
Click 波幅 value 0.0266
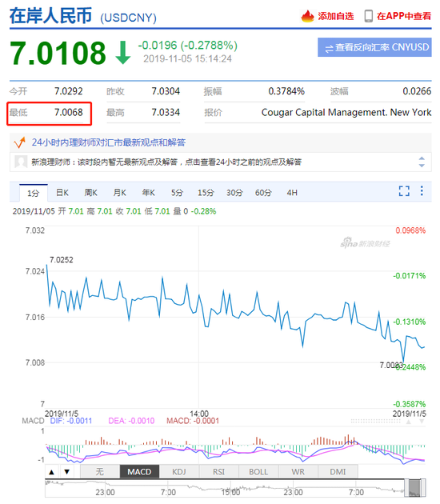click(x=417, y=91)
